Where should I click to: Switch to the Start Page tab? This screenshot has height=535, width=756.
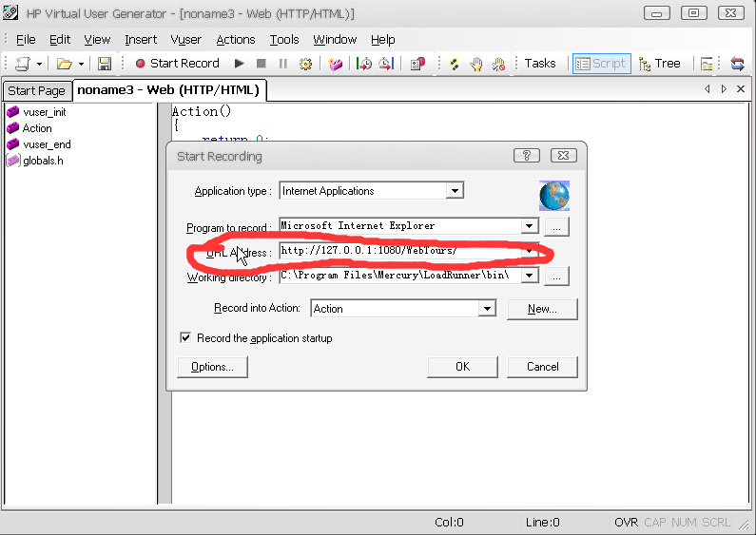[x=37, y=90]
